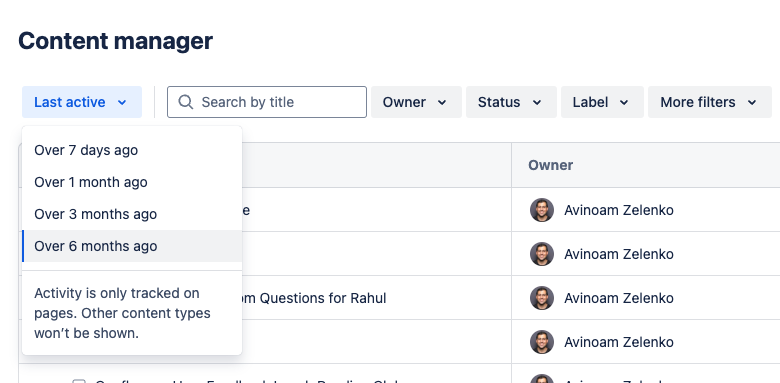Screen dimensions: 780x383
Task: Open the Status filter dropdown
Action: pos(511,102)
